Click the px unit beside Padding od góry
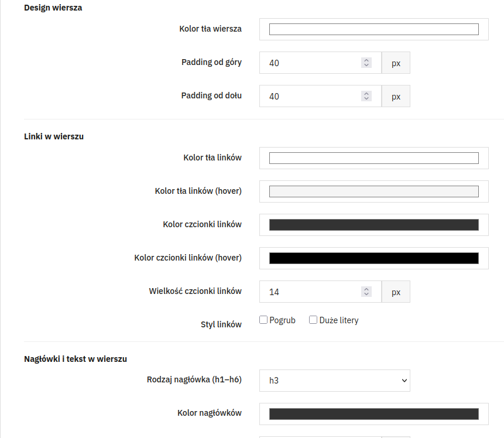Image resolution: width=504 pixels, height=438 pixels. 396,63
